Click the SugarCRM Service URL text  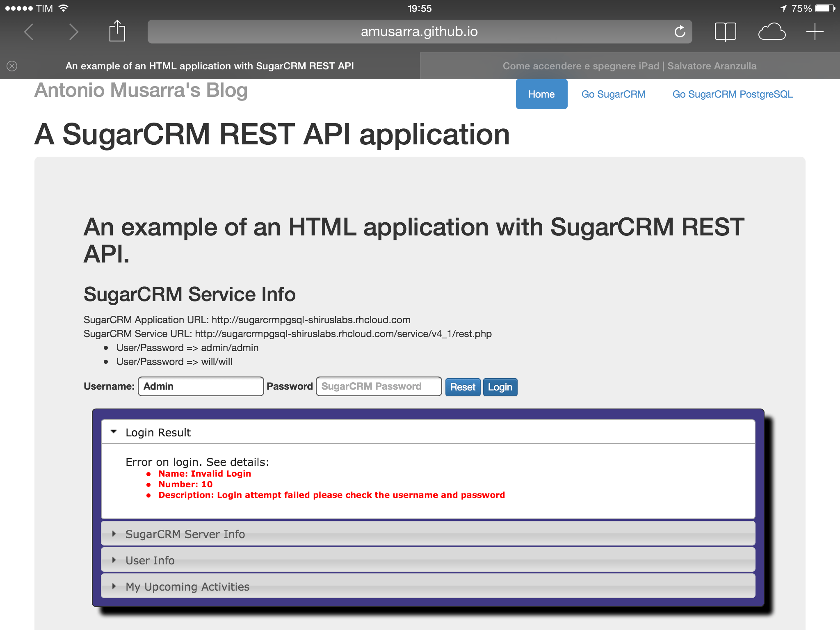[288, 334]
